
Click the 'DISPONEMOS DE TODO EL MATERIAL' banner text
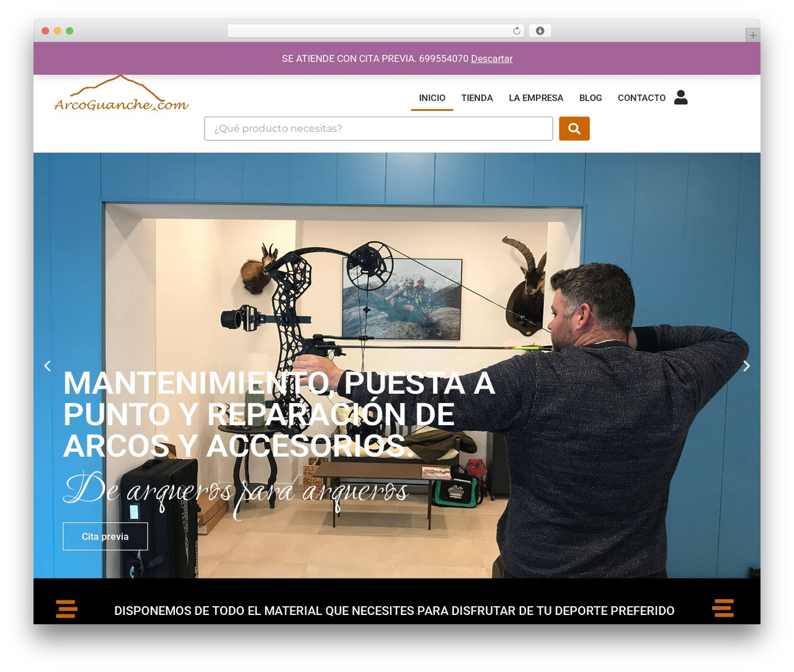point(394,611)
